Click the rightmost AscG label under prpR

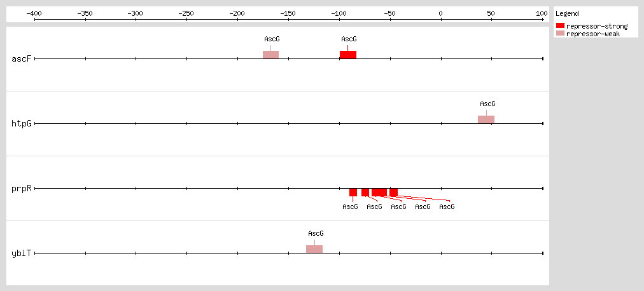[x=447, y=206]
